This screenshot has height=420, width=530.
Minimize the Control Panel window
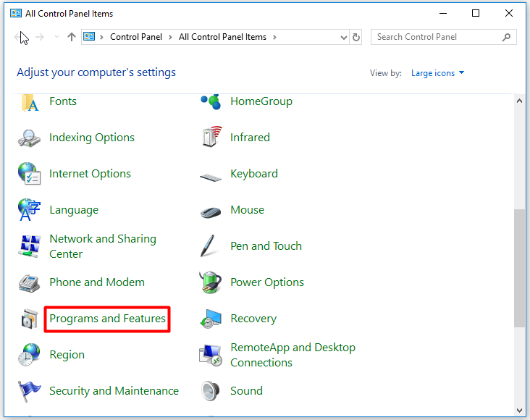(443, 13)
